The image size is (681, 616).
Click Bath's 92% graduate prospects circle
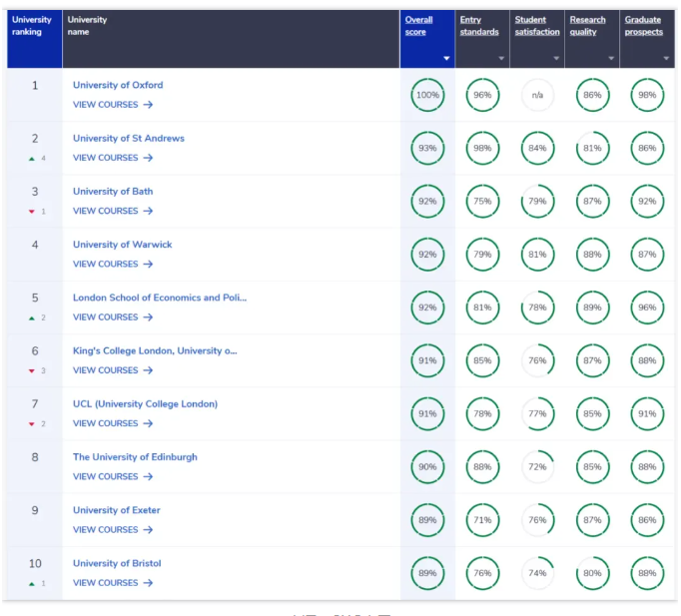[647, 202]
